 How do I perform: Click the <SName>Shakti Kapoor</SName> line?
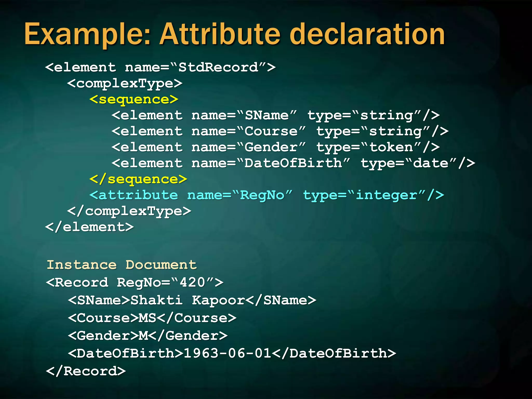pos(192,300)
